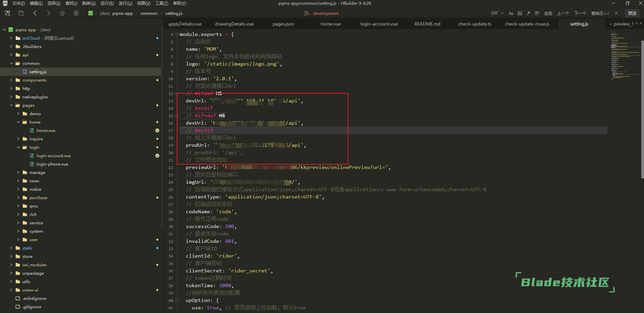
Task: Click the unpackage folder icon
Action: point(18,273)
